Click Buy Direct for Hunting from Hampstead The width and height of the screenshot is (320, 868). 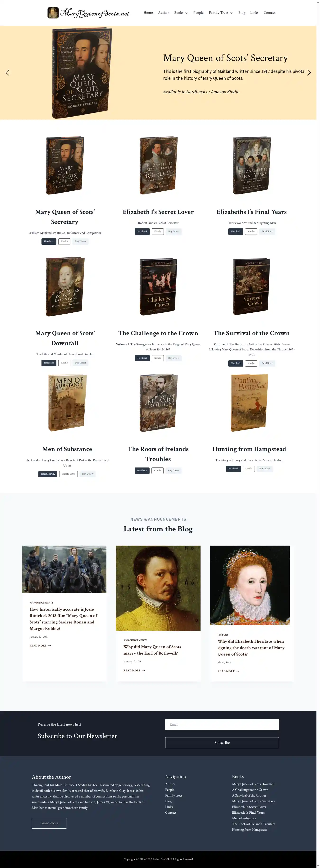(x=265, y=469)
